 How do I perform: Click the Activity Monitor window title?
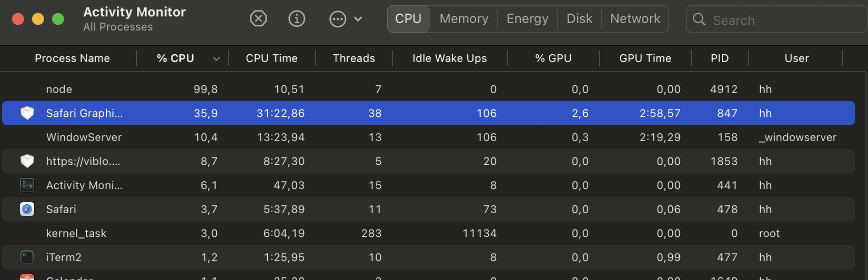[134, 12]
